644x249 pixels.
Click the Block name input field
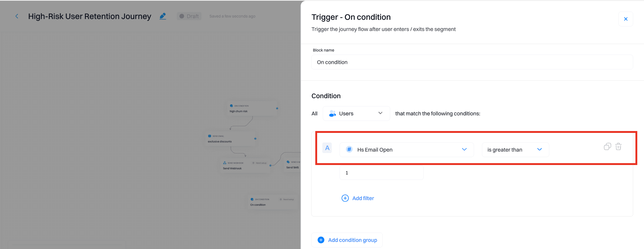tap(472, 62)
